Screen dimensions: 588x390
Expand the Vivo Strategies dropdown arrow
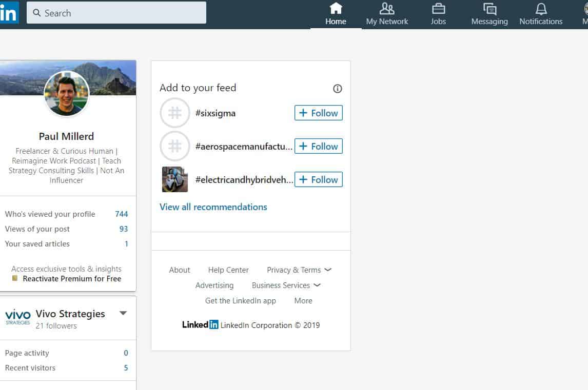pyautogui.click(x=123, y=313)
